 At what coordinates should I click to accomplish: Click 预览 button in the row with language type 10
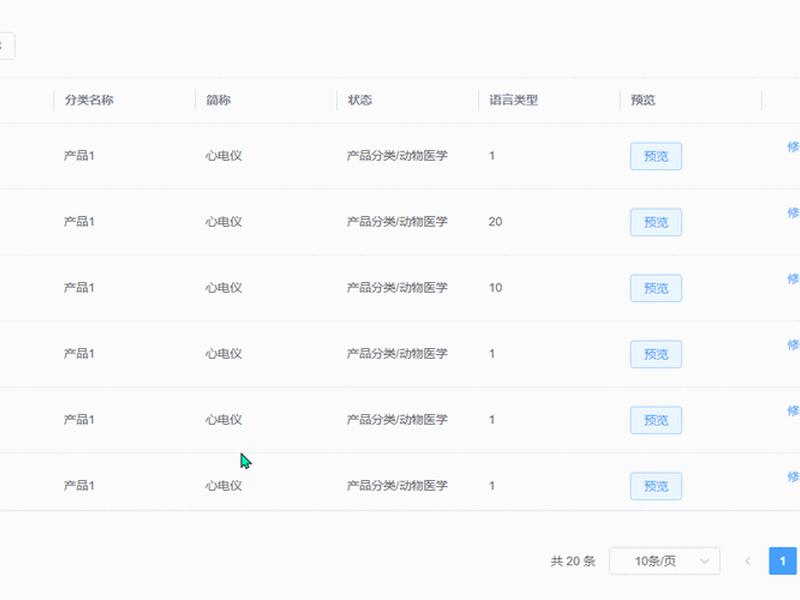point(656,288)
